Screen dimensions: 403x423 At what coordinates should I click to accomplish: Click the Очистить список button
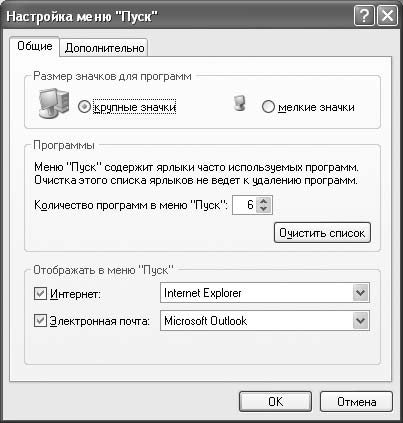pos(322,233)
